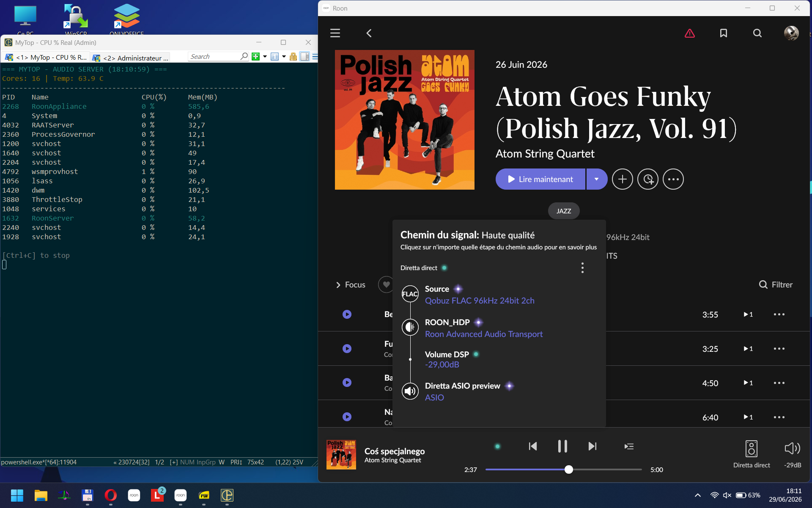Open the new console dropdown arrow in MyTop
The height and width of the screenshot is (508, 812).
pos(265,57)
